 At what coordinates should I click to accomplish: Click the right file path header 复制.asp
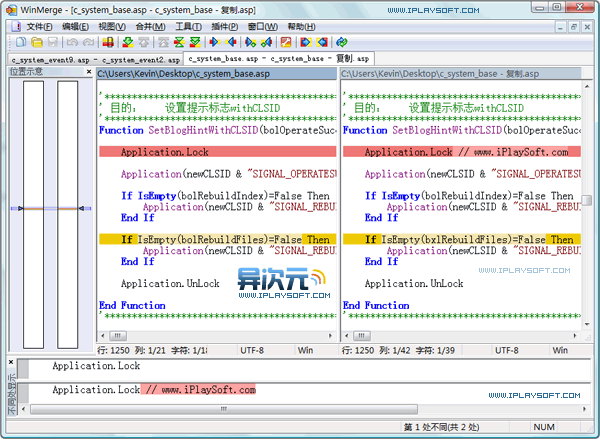point(461,74)
